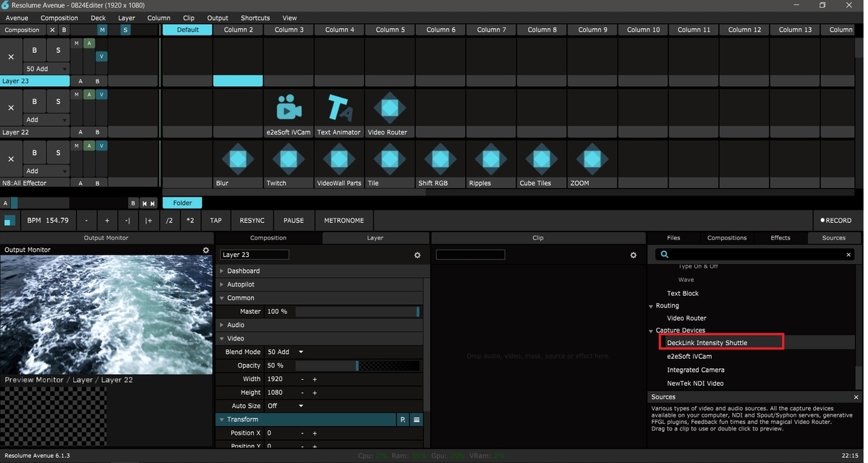Toggle the composition M master button
The image size is (868, 463).
pos(102,30)
